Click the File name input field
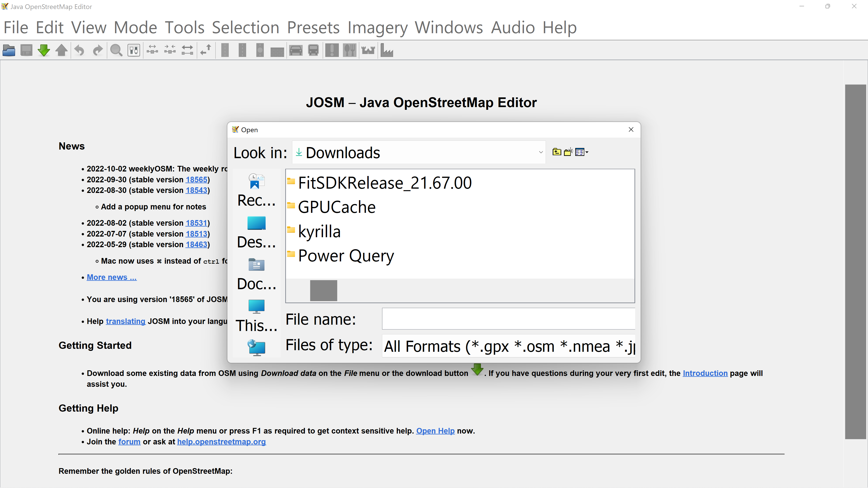This screenshot has width=868, height=488. pyautogui.click(x=508, y=319)
